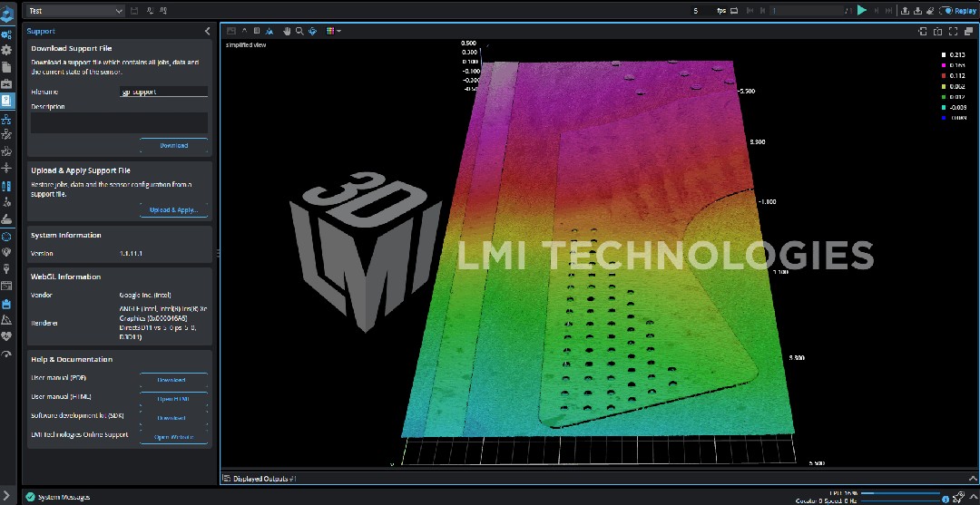980x505 pixels.
Task: Select the pan hand tool
Action: pos(287,31)
